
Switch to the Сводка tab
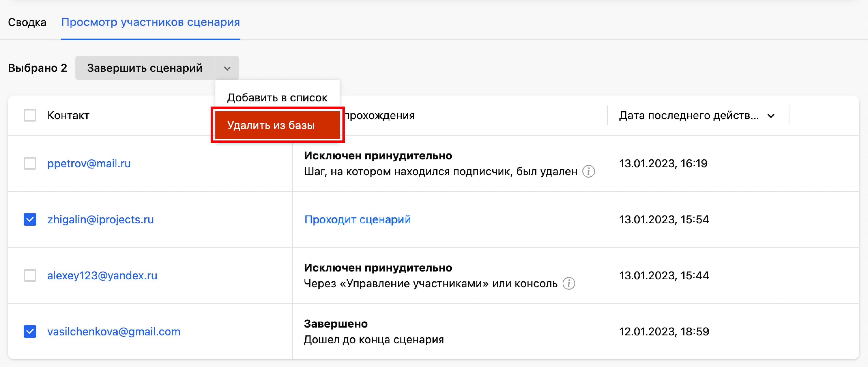(27, 22)
